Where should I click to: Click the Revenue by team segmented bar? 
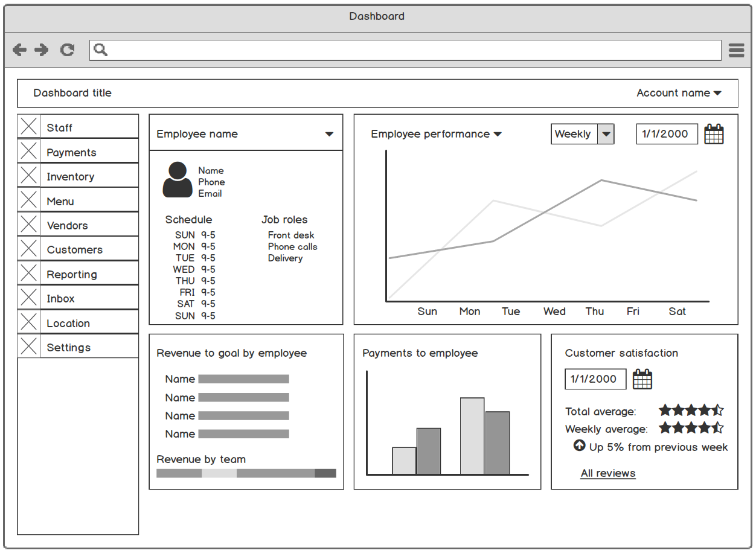tap(246, 473)
